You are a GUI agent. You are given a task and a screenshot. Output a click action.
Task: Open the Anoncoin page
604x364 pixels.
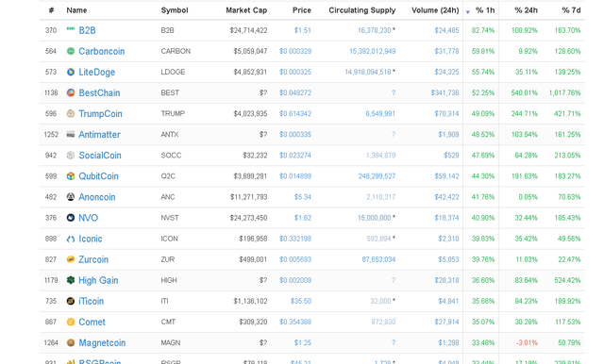coord(97,197)
